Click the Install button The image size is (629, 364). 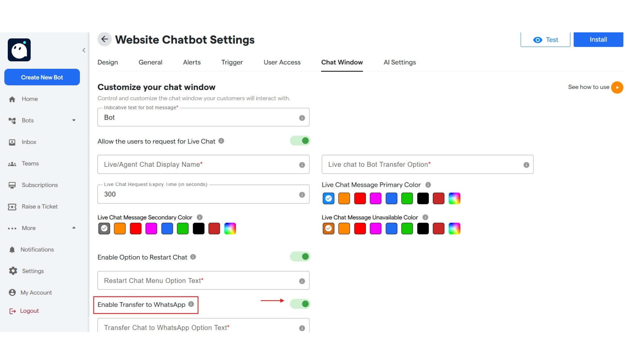[x=598, y=39]
